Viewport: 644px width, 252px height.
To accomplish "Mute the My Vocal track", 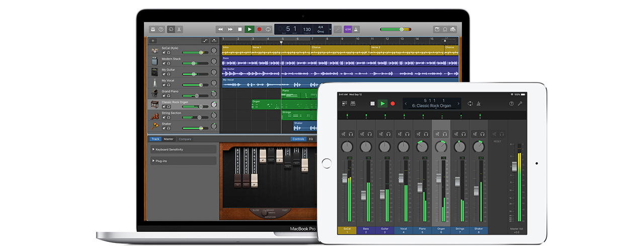I will click(164, 85).
